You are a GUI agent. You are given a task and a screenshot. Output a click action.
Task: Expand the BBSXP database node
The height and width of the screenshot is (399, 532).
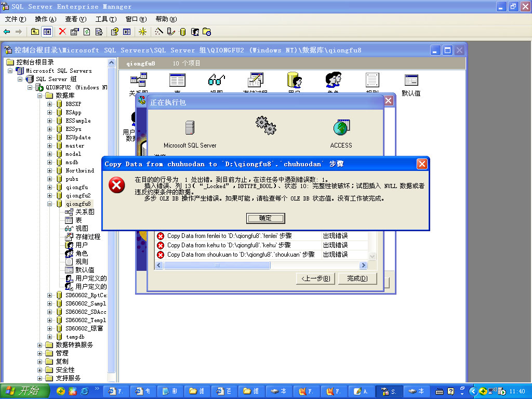(x=49, y=104)
